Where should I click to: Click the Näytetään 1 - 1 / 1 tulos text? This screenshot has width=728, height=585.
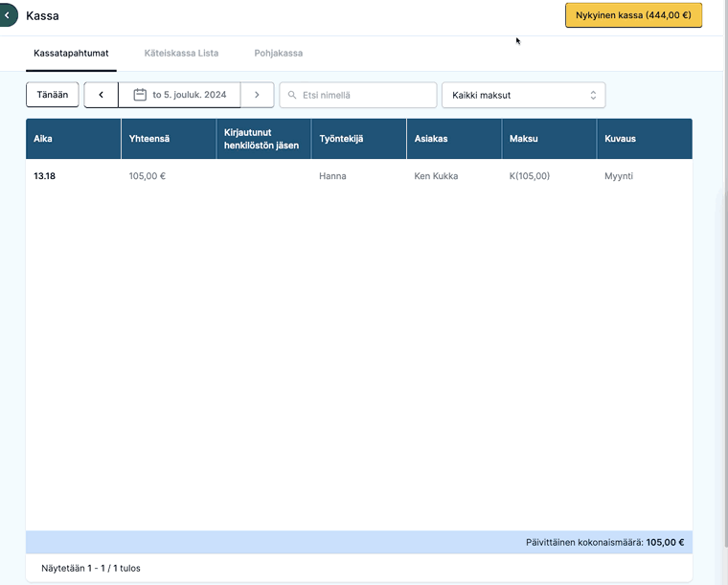point(91,569)
